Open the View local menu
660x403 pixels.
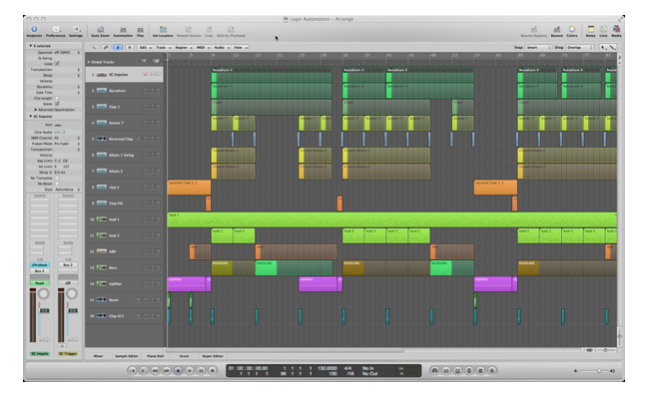pos(240,48)
